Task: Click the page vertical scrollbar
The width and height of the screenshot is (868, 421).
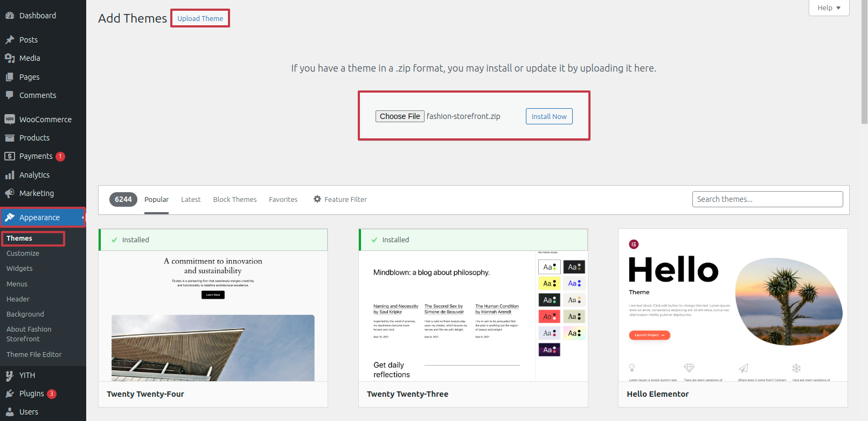Action: [864, 62]
